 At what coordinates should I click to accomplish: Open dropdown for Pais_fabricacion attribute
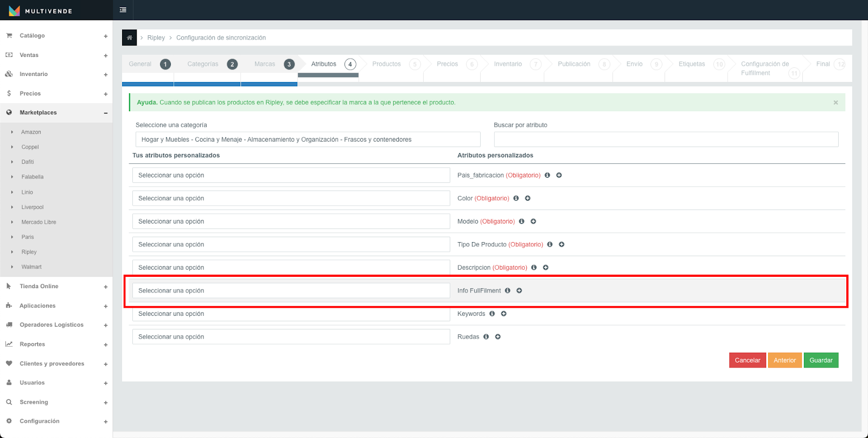point(291,175)
